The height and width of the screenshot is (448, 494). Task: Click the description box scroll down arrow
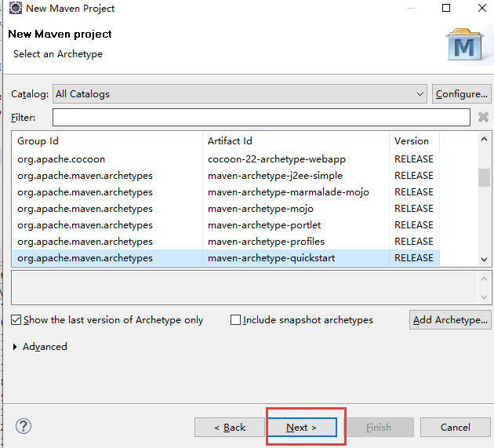click(x=485, y=297)
